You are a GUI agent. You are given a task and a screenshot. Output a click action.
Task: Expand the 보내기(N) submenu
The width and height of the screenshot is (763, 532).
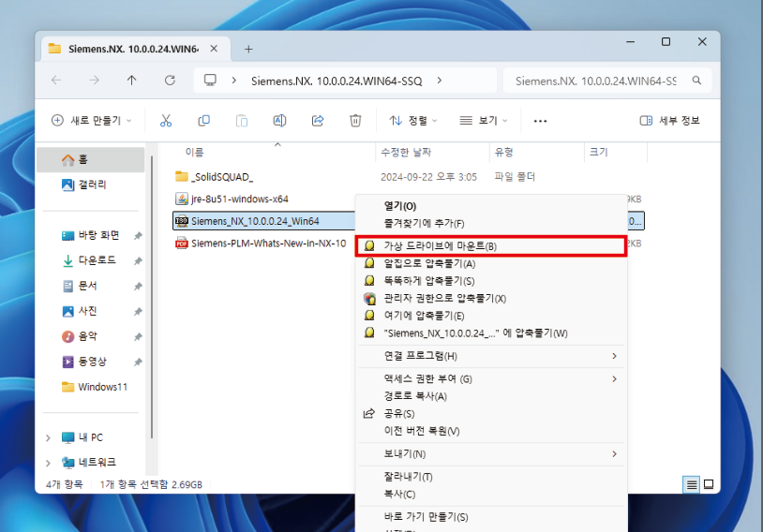click(491, 454)
